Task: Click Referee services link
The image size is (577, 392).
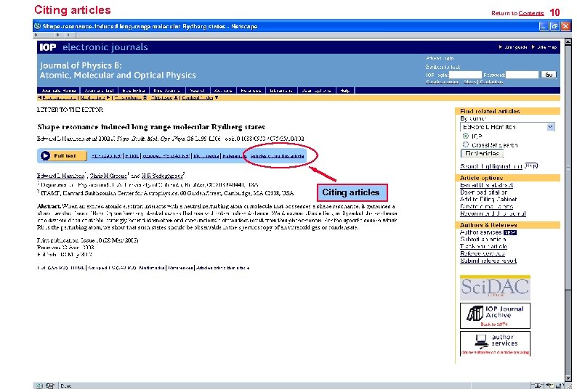Action: [482, 254]
